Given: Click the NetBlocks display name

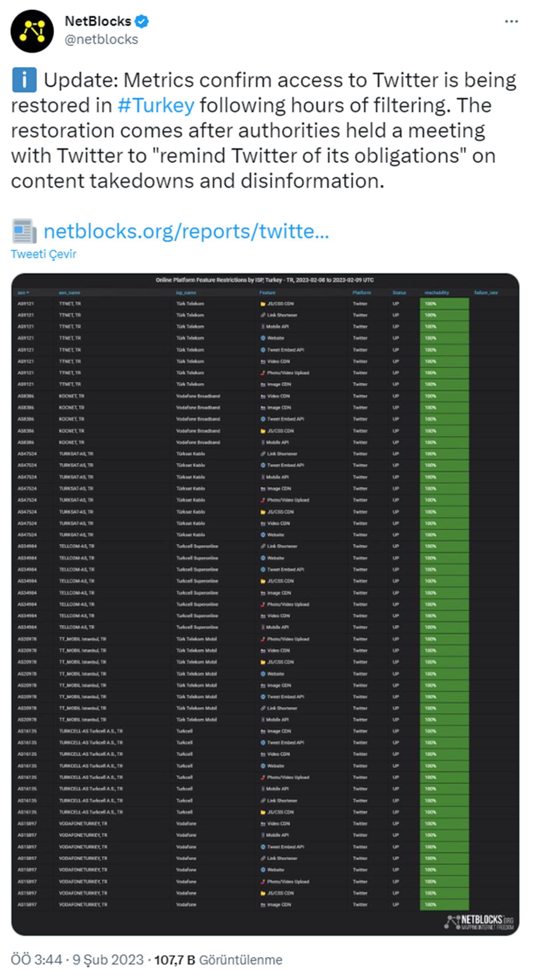Looking at the screenshot, I should [98, 21].
